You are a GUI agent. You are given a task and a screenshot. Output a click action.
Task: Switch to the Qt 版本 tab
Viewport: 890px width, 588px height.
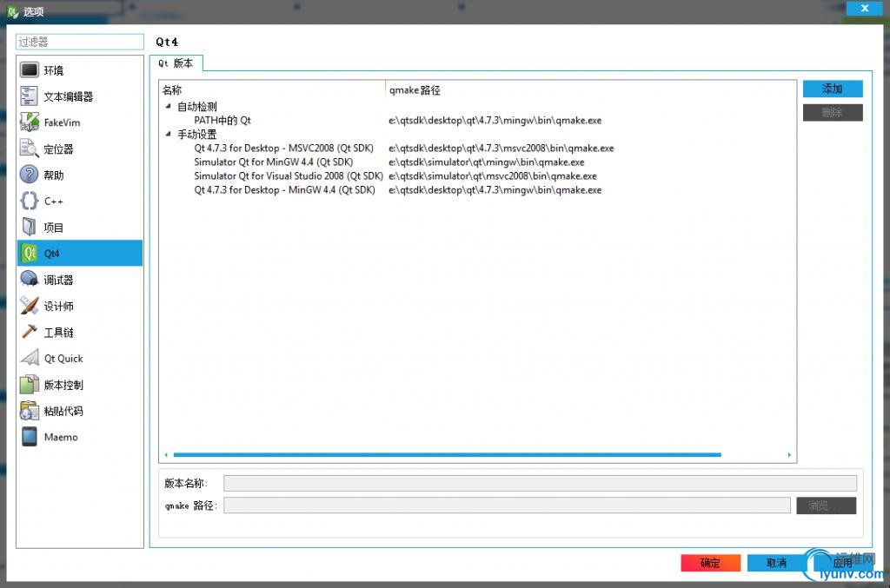coord(176,63)
